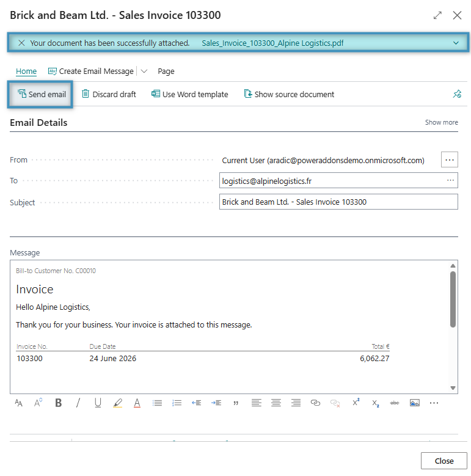Dismiss the attachment notification
This screenshot has width=471, height=476.
pos(21,43)
